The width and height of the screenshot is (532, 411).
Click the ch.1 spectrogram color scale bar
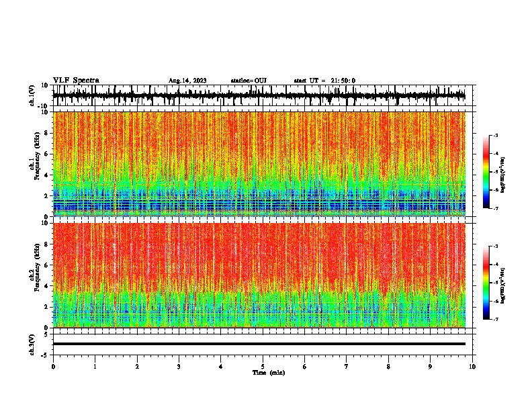tap(486, 172)
